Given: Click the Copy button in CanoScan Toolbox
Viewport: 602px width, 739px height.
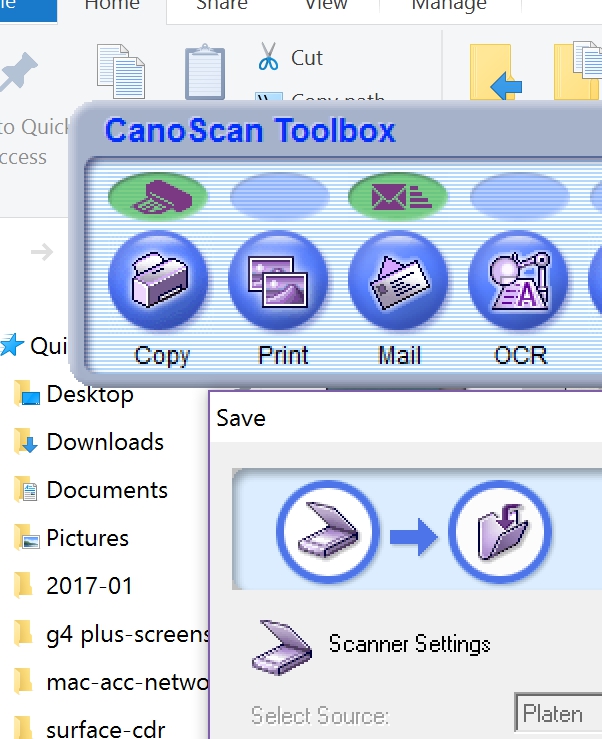Looking at the screenshot, I should (158, 279).
